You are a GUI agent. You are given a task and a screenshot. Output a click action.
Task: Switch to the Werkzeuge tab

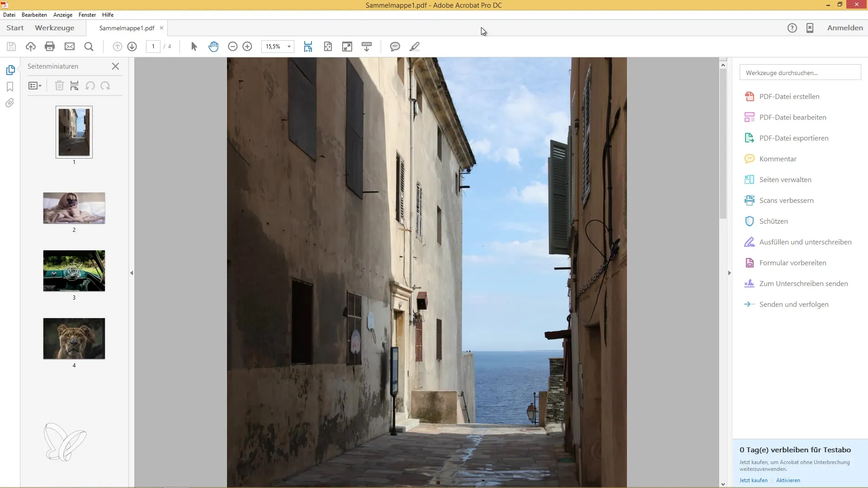[x=54, y=28]
